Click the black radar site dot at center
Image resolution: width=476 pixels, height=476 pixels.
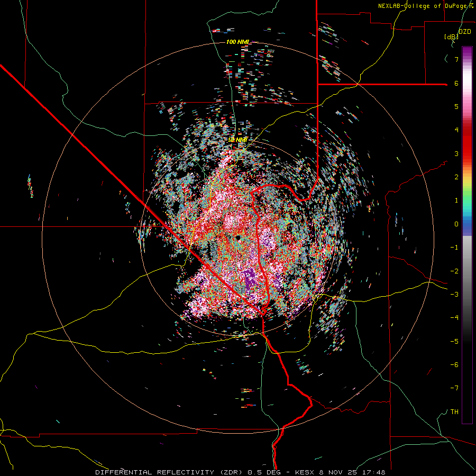[237, 237]
